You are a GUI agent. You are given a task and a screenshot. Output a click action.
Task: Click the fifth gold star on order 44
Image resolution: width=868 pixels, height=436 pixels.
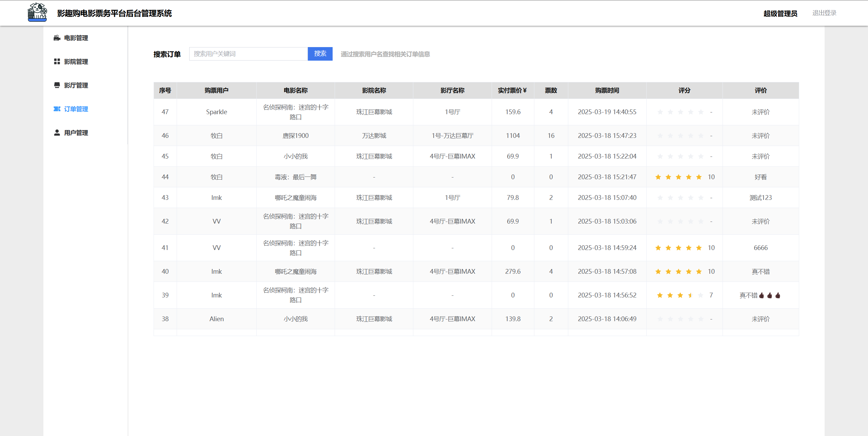click(x=699, y=177)
